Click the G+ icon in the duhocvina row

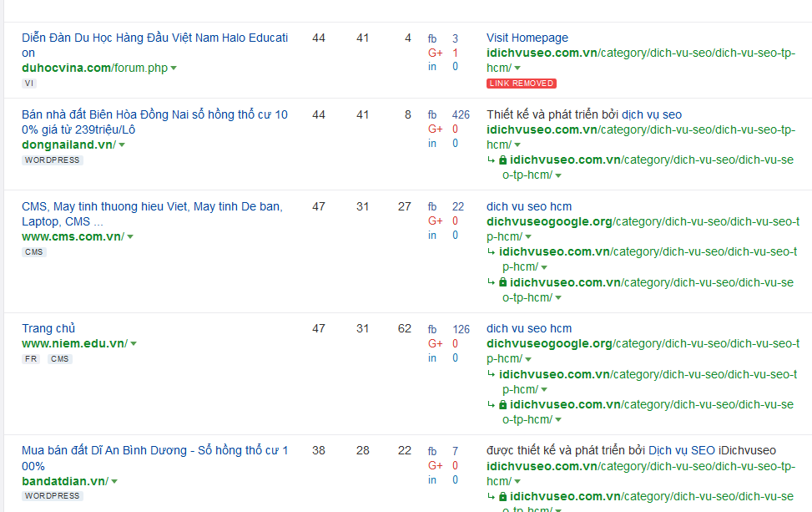pyautogui.click(x=435, y=53)
